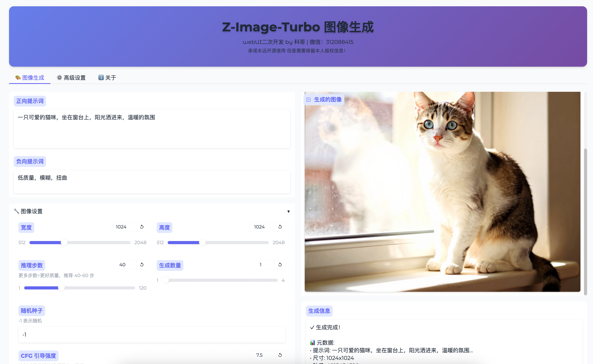Click the chart icon next to 元数据
Image resolution: width=593 pixels, height=364 pixels.
[x=313, y=343]
